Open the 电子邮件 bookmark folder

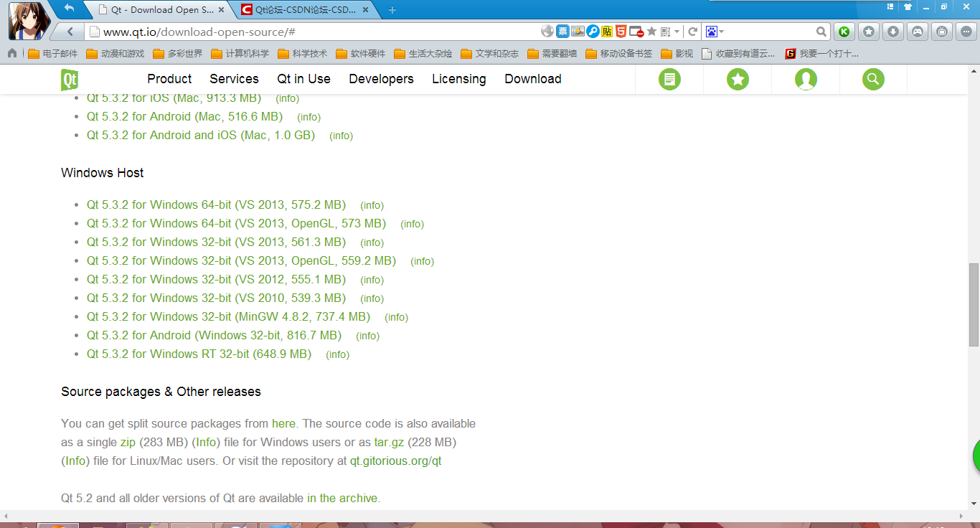pyautogui.click(x=52, y=53)
